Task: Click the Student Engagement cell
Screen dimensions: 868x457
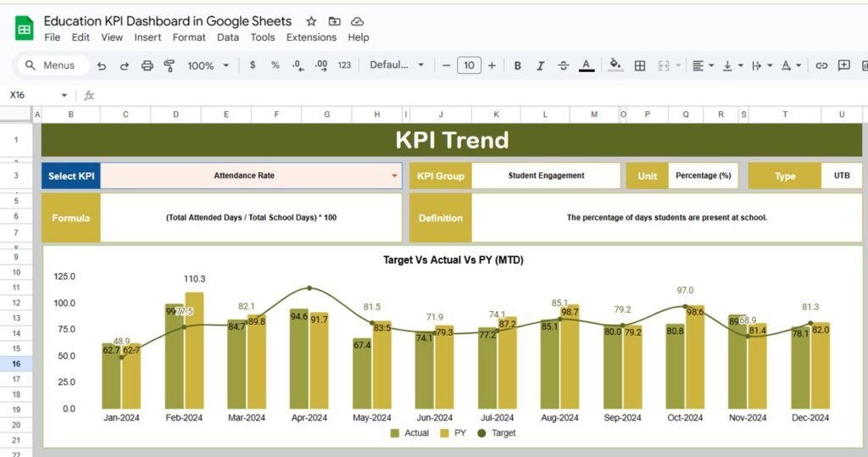Action: [546, 176]
